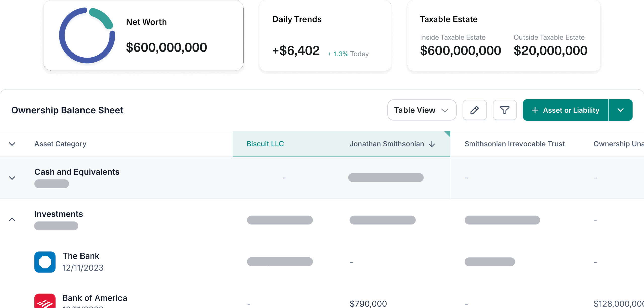This screenshot has height=308, width=644.
Task: Click sort arrow next to Jonathan Smithsonian
Action: click(x=432, y=144)
